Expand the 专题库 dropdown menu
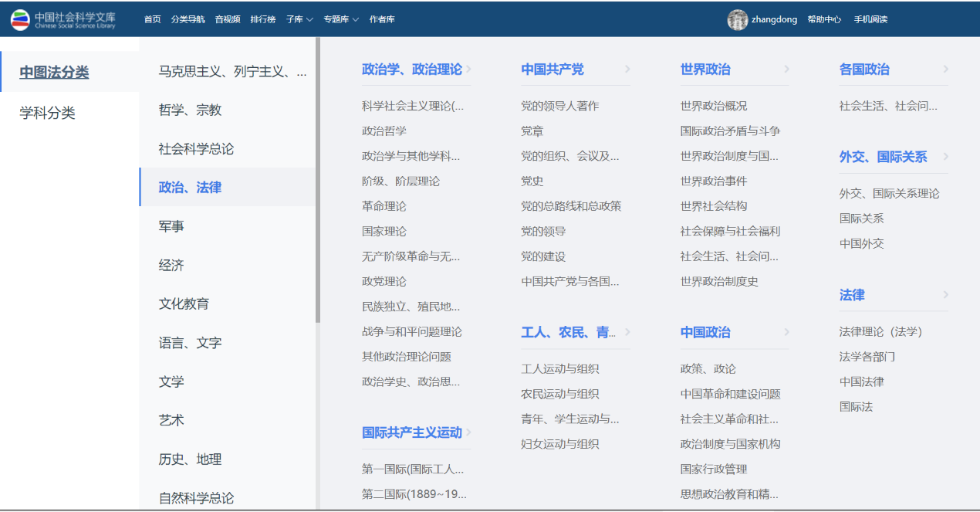 click(341, 19)
